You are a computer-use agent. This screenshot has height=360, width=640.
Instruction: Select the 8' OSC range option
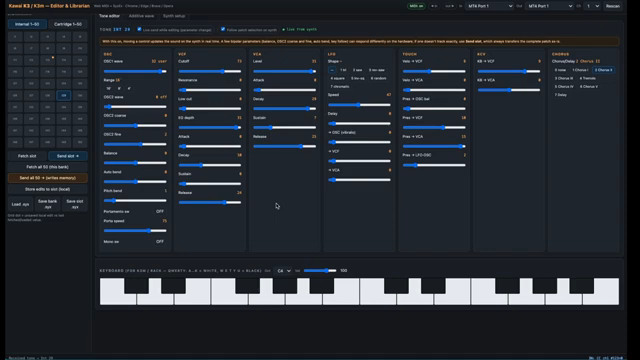click(119, 89)
